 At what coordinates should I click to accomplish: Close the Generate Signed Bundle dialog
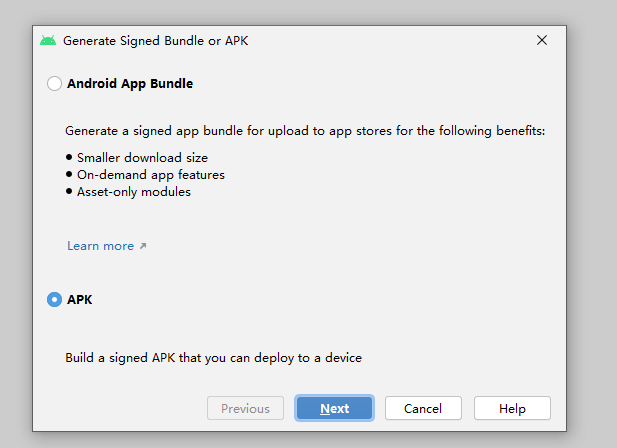(542, 40)
